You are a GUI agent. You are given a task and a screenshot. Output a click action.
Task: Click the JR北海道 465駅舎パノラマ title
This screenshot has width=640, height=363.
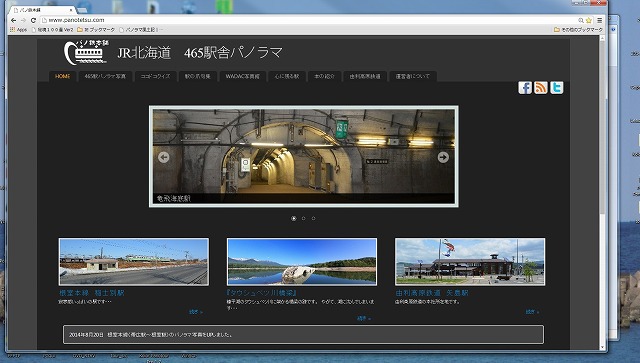(x=200, y=53)
